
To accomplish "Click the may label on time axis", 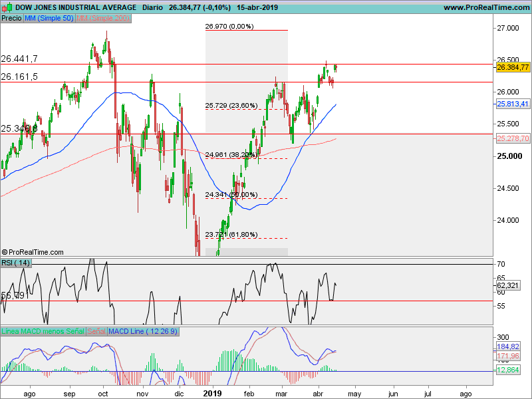I will point(354,394).
